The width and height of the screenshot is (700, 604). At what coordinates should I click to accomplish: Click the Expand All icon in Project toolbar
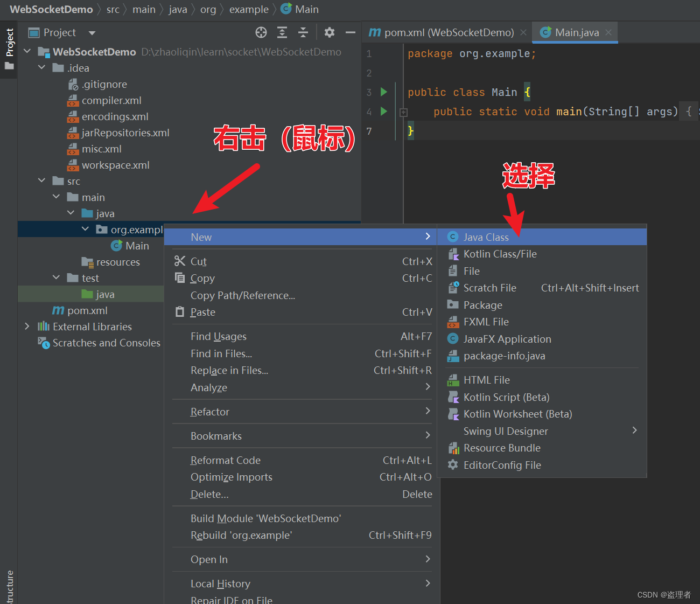(x=282, y=33)
